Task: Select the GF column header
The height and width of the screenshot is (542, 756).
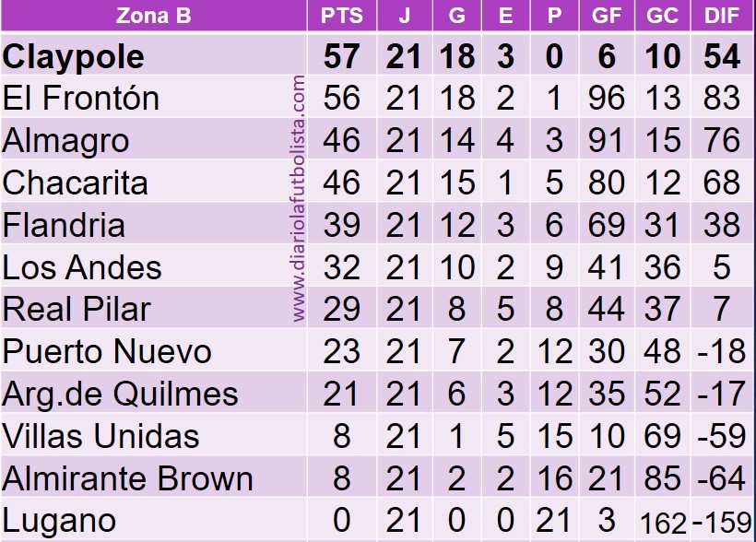Action: [x=606, y=16]
